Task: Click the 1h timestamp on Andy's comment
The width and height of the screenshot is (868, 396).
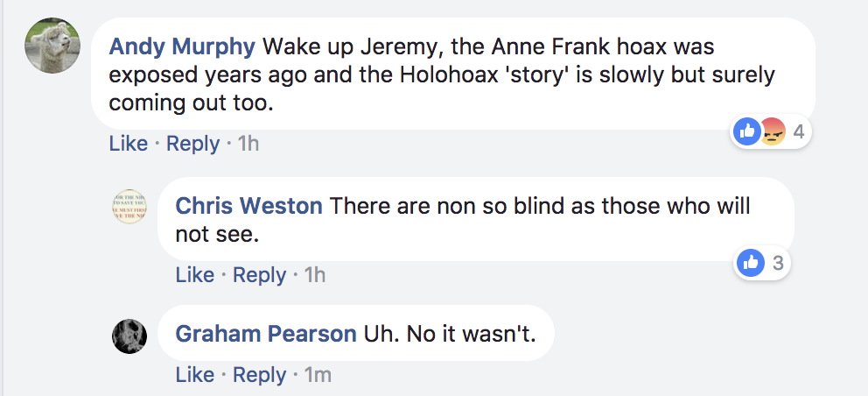Action: click(248, 143)
